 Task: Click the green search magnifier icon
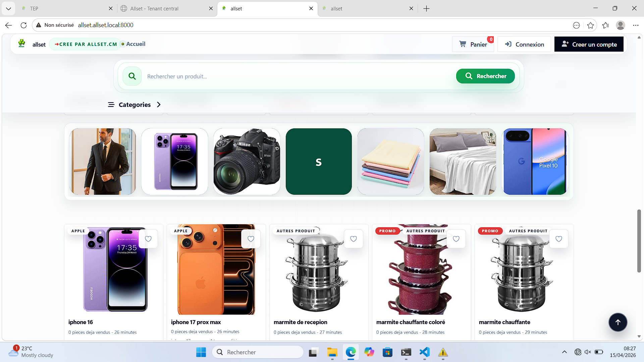click(x=132, y=76)
